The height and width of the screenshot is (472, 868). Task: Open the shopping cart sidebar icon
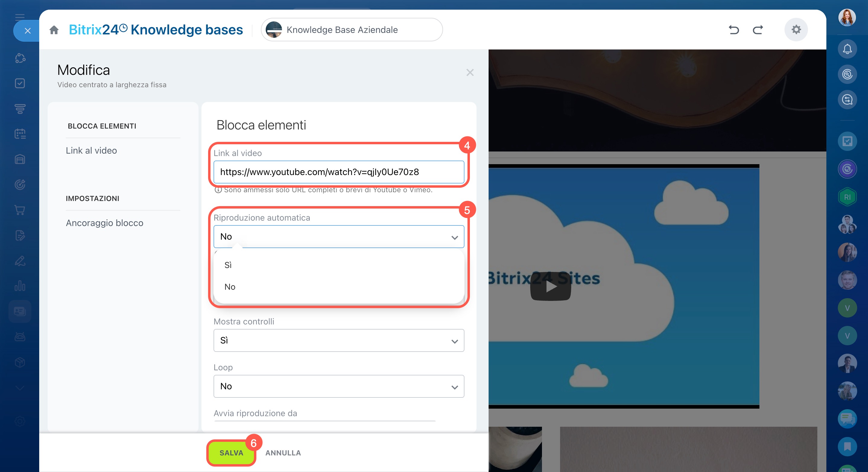pos(20,210)
